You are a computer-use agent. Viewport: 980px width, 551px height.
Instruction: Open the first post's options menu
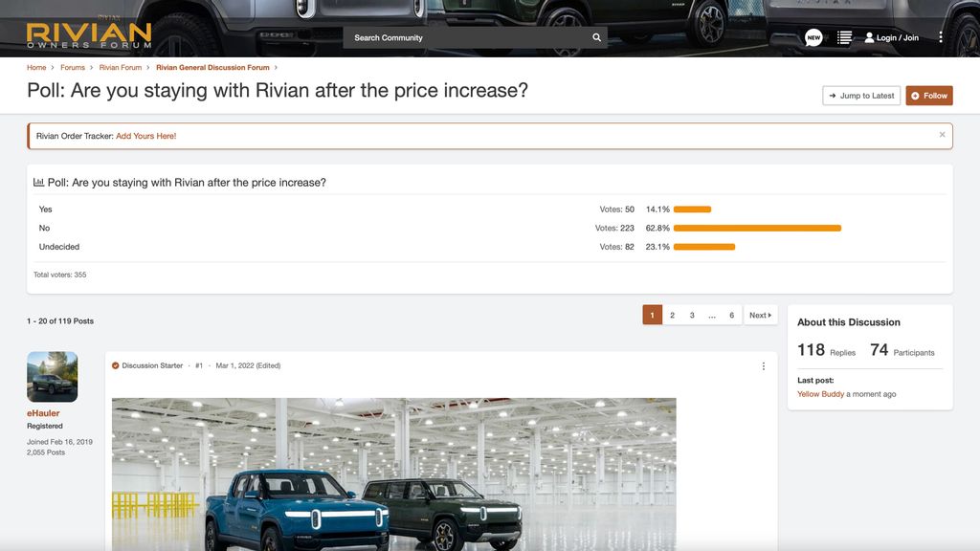point(763,366)
